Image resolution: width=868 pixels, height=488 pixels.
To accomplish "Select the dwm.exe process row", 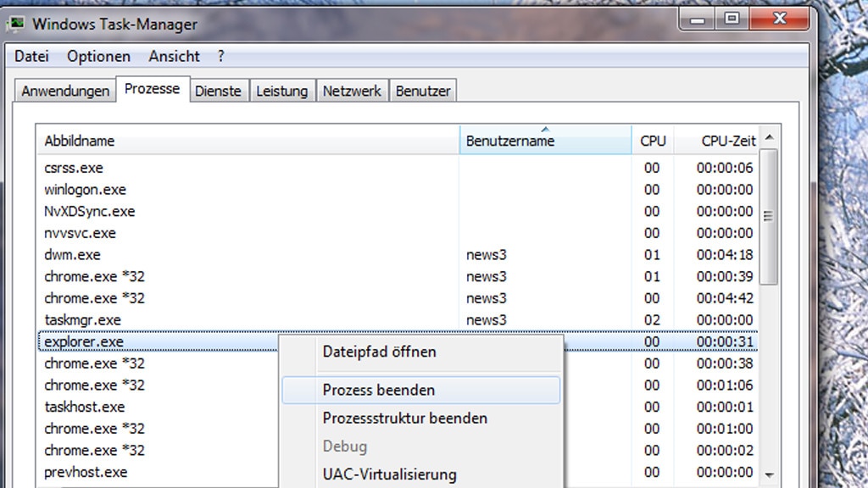I will tap(398, 254).
